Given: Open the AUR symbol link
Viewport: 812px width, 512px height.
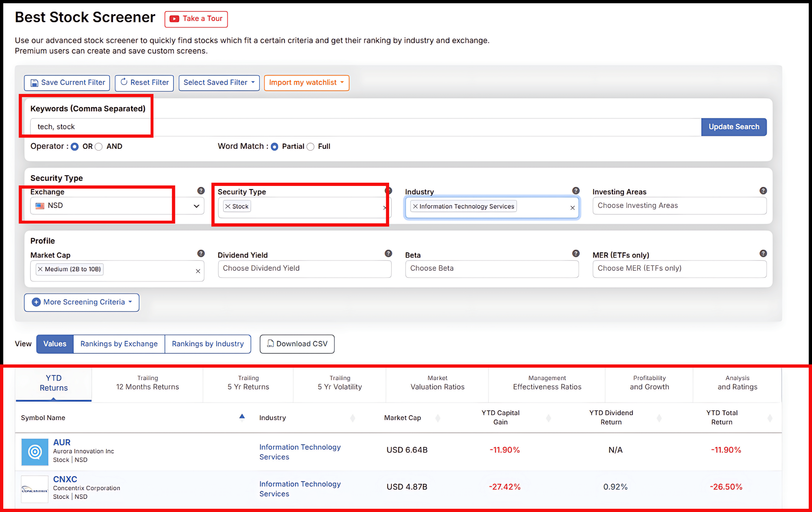Looking at the screenshot, I should [x=62, y=442].
